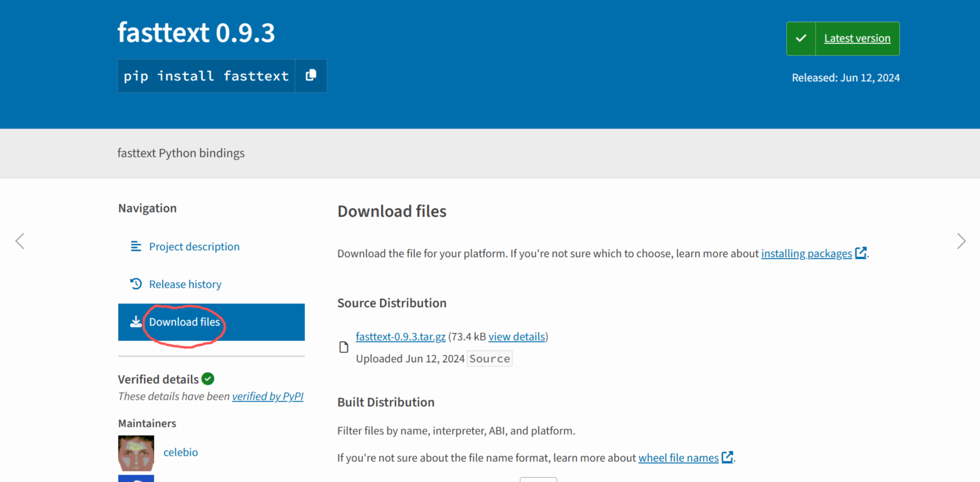Click external link icon after wheel file names
Image resolution: width=980 pixels, height=482 pixels.
point(727,457)
